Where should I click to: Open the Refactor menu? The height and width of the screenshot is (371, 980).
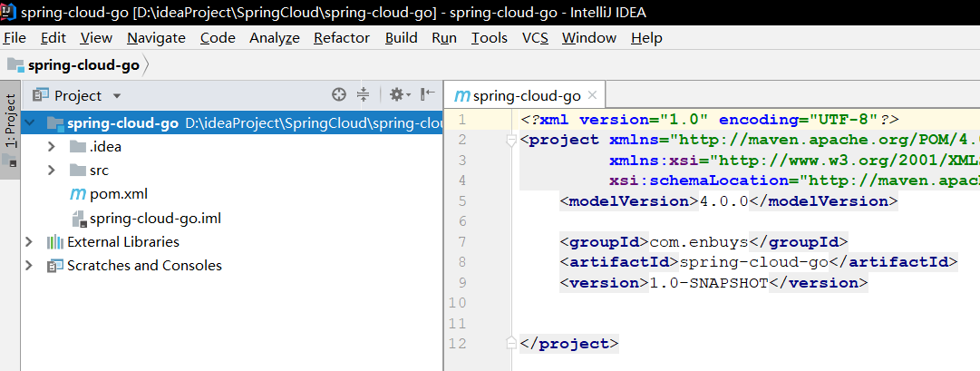pos(342,38)
